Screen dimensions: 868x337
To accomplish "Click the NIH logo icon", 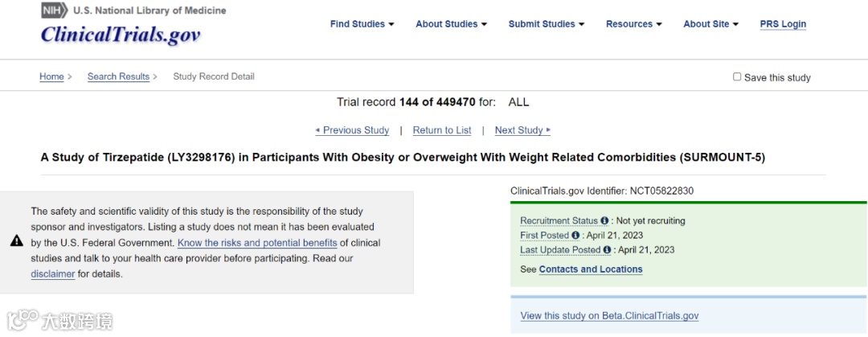I will 54,10.
